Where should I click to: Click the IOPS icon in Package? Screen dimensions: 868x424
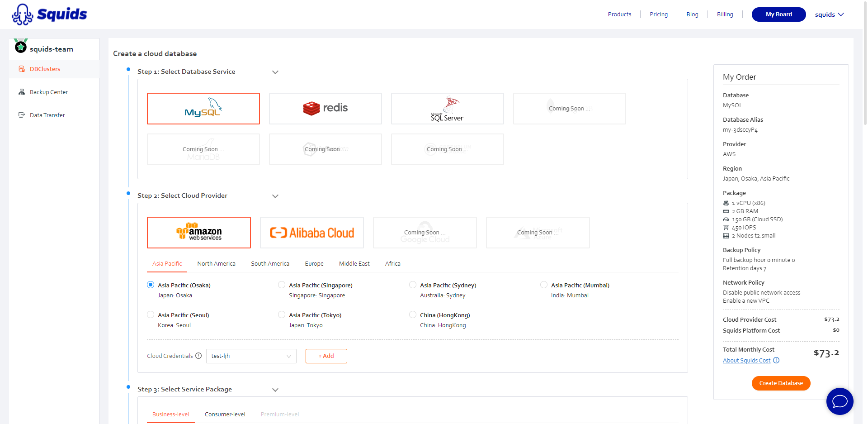(x=726, y=228)
